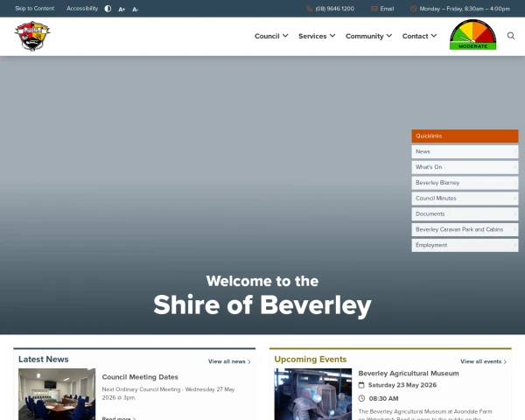The height and width of the screenshot is (420, 525).
Task: Click the Shire of Beverley welcome heading
Action: (262, 305)
